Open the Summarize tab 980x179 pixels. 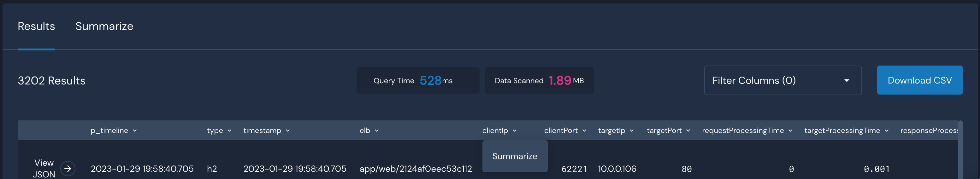pyautogui.click(x=104, y=26)
